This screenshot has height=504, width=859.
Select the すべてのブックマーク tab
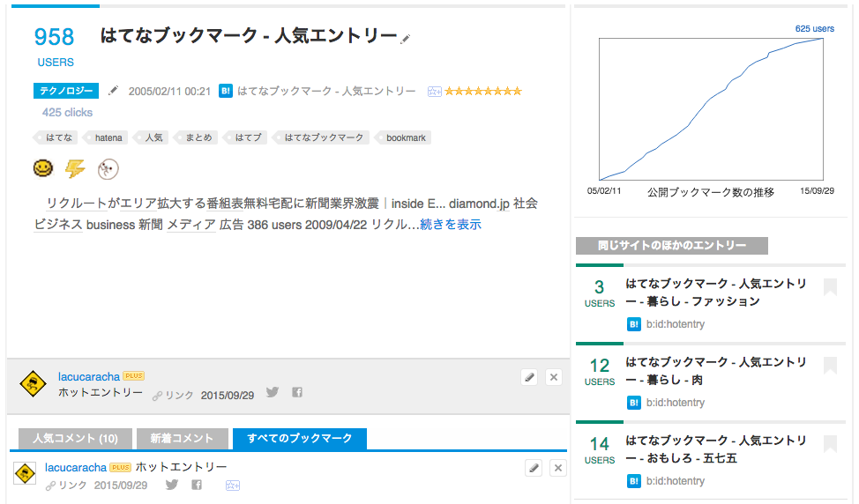[x=300, y=439]
